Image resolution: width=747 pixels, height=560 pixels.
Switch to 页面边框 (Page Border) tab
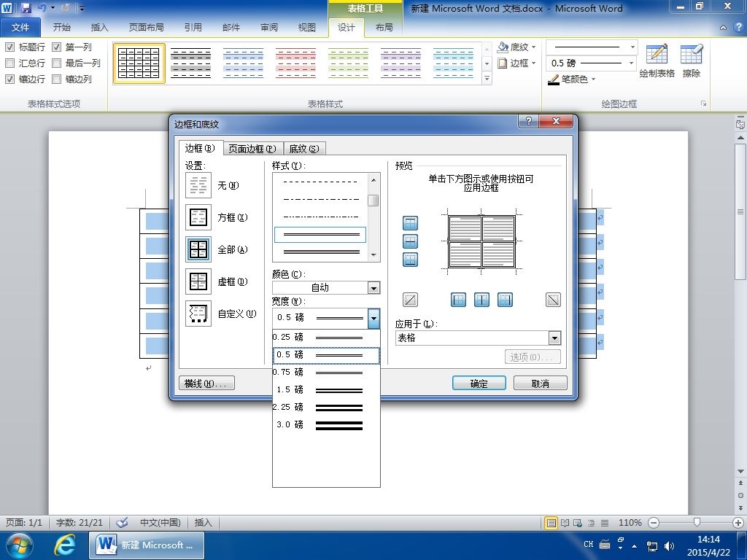point(252,149)
